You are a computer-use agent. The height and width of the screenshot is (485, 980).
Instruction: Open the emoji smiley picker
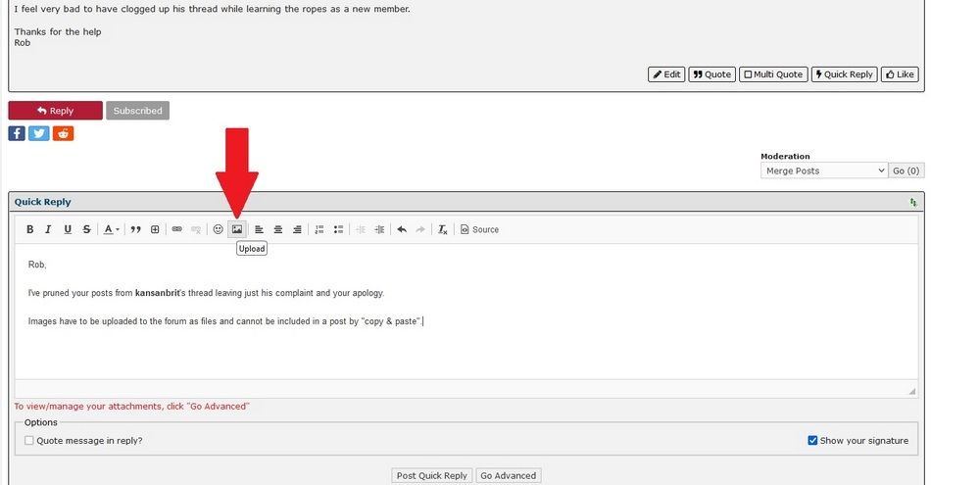[219, 229]
